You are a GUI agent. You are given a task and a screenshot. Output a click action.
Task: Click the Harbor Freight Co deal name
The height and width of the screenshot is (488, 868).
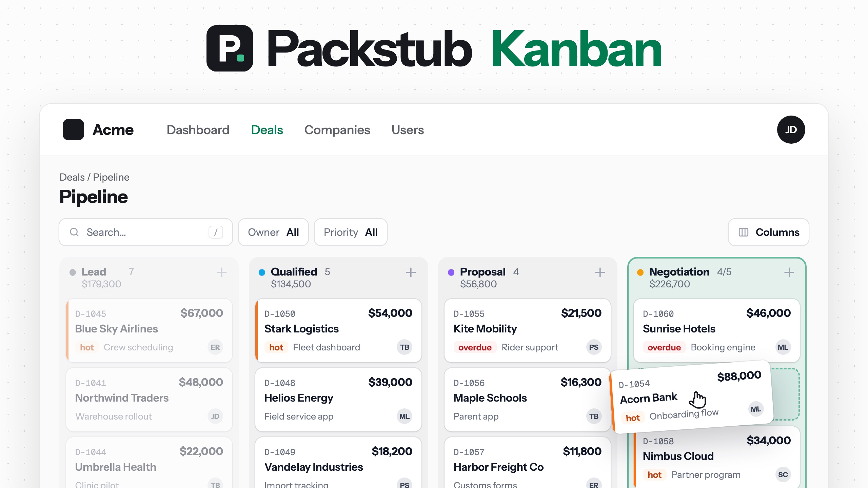[x=498, y=467]
